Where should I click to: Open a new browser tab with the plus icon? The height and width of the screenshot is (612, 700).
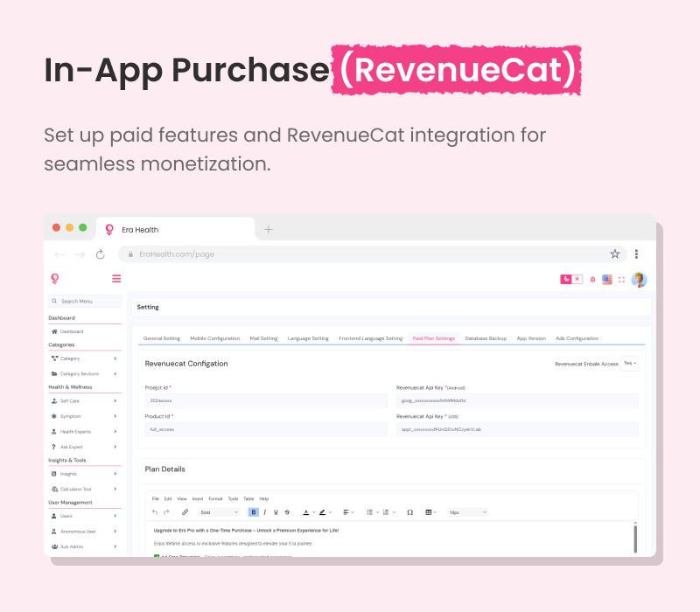coord(269,229)
